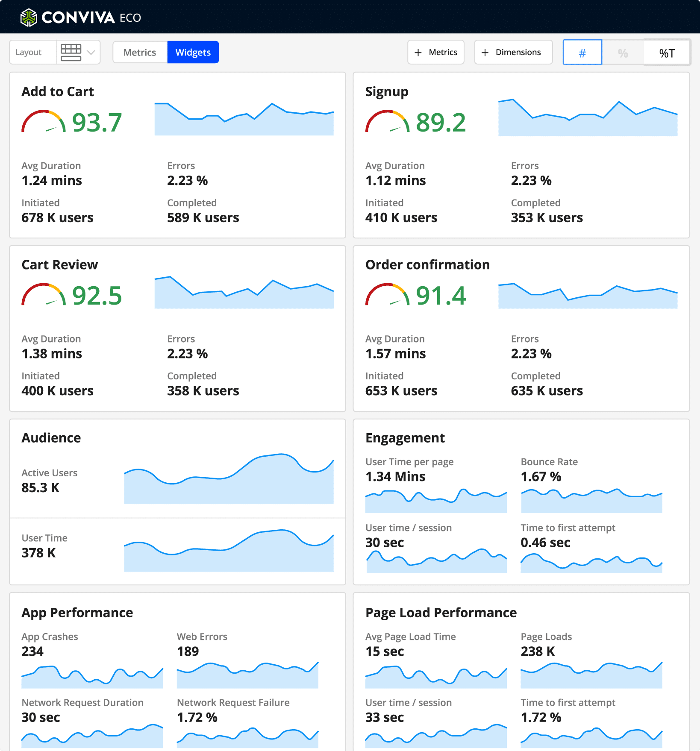The image size is (700, 751).
Task: Click the App Performance widget title
Action: pyautogui.click(x=77, y=613)
